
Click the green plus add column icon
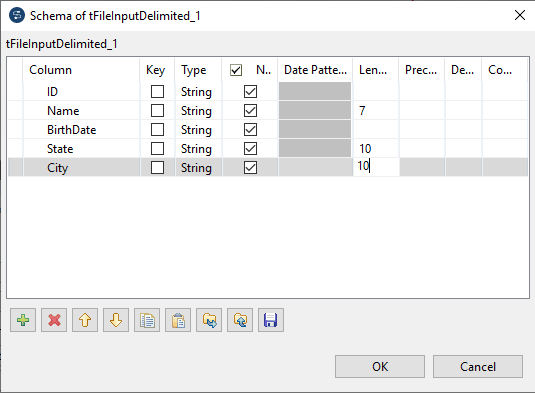click(23, 320)
